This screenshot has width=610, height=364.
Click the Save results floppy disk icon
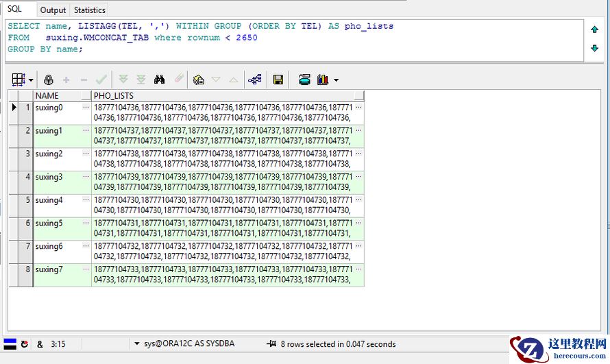[278, 80]
